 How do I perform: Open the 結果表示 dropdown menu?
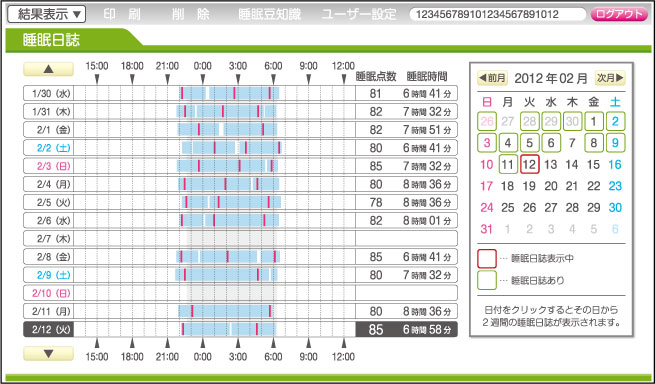[x=47, y=14]
